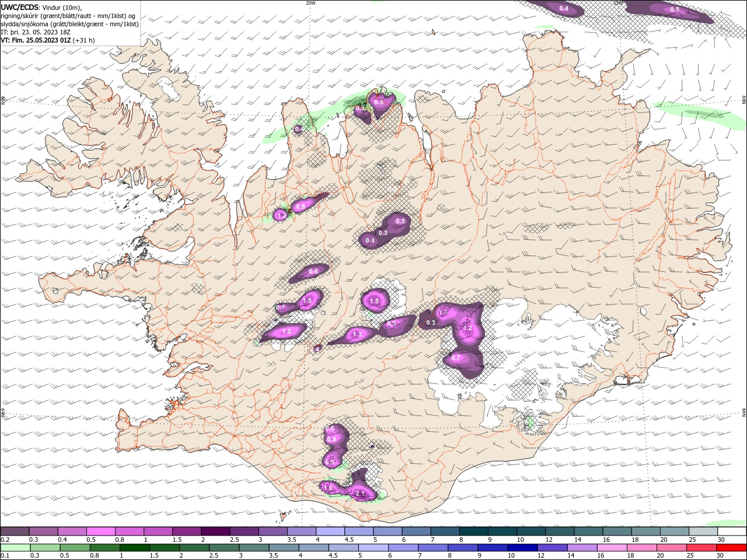Screen dimensions: 747x560
Task: Click the 'IT: þri. 23. 05. 2023 18Z' line
Action: (x=36, y=32)
